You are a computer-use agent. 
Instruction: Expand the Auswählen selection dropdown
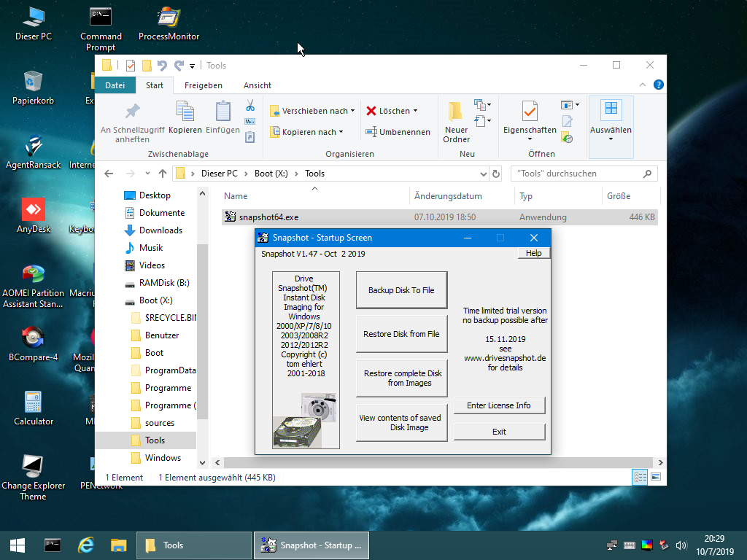tap(611, 123)
